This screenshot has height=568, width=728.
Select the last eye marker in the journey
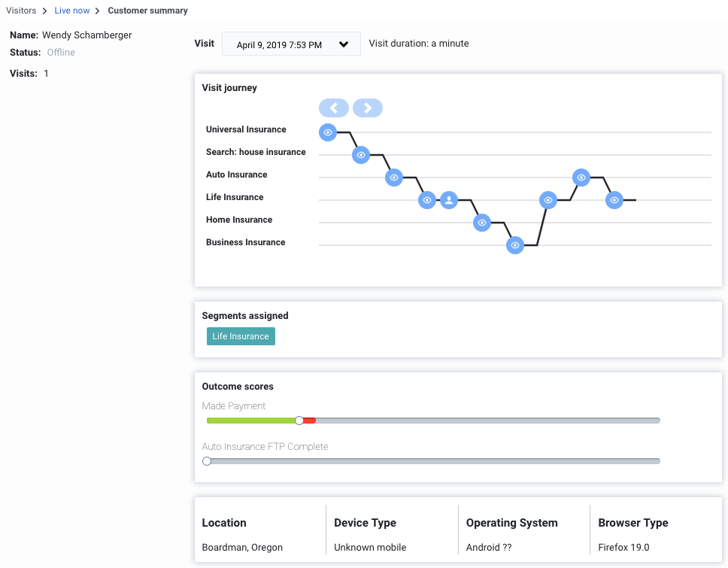point(614,200)
